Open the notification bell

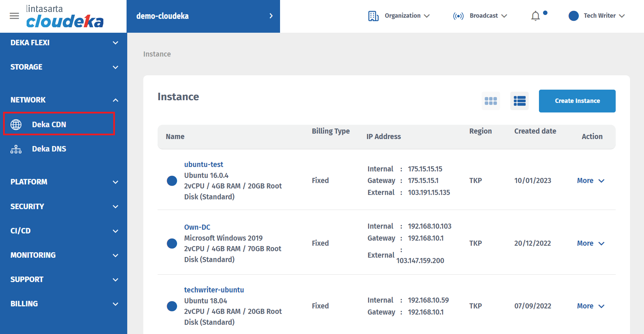click(535, 16)
